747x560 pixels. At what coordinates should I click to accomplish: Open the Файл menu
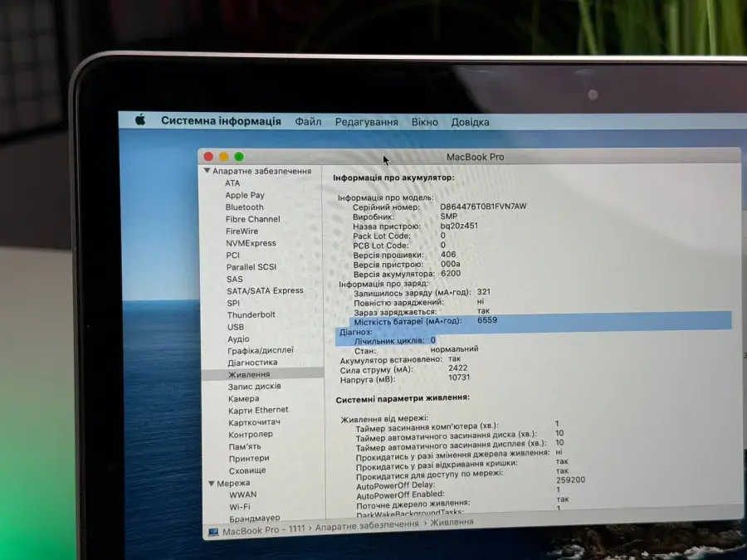click(x=308, y=122)
